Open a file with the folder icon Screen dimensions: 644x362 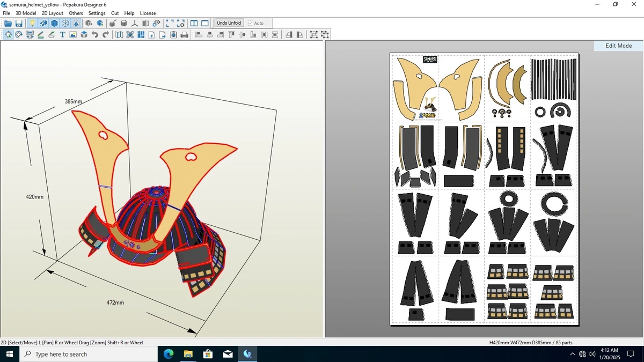(x=8, y=23)
